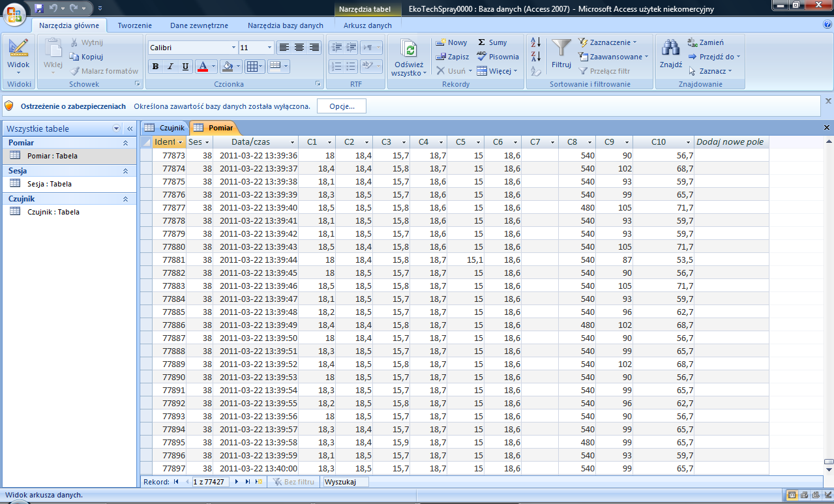This screenshot has height=504, width=834.
Task: Switch to Arkusz danych ribbon tab
Action: [368, 25]
